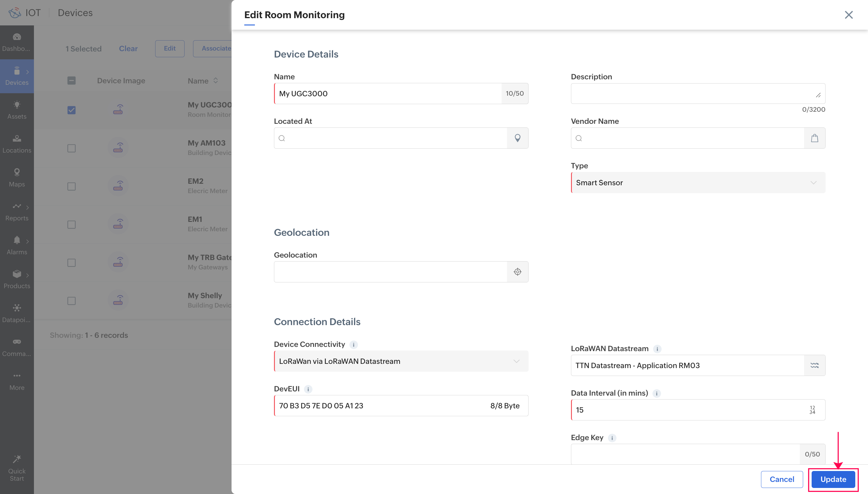This screenshot has height=494, width=868.
Task: Click info icon beside Data Interval label
Action: [x=656, y=393]
